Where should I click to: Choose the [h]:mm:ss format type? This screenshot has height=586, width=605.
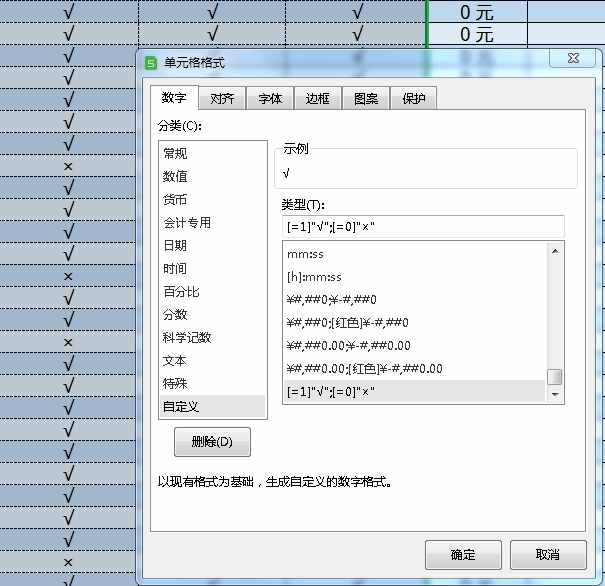tap(314, 277)
